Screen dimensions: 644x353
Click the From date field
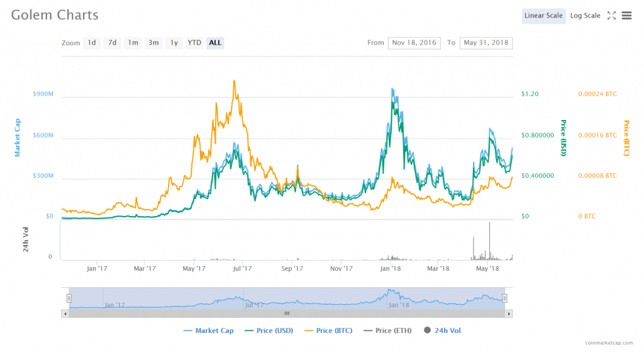coord(414,43)
